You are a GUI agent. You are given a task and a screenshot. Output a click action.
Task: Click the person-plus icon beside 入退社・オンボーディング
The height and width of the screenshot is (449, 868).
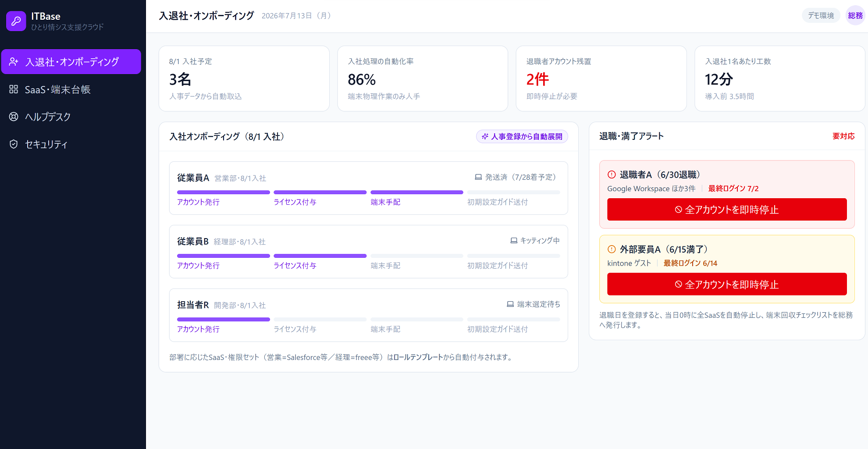(x=14, y=62)
